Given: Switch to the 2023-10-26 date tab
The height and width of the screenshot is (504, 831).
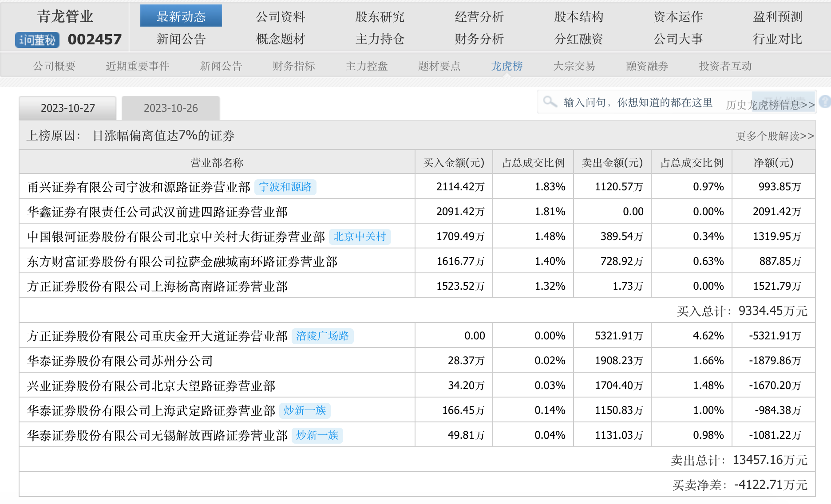Looking at the screenshot, I should 170,108.
